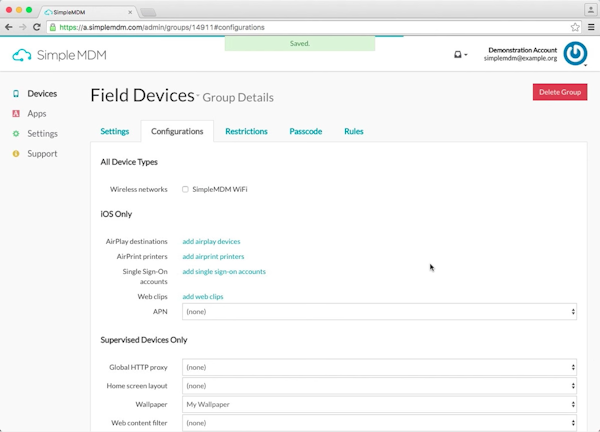Click the Support sidebar info icon
The height and width of the screenshot is (432, 600).
click(x=16, y=153)
